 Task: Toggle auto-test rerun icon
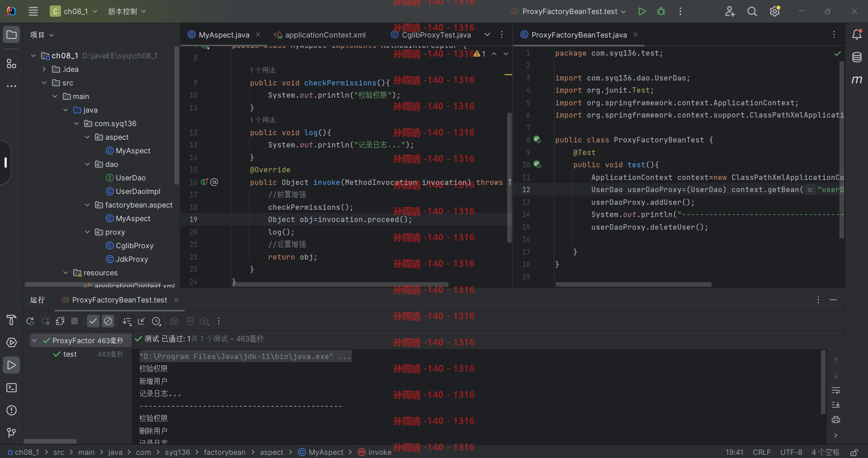[x=60, y=321]
